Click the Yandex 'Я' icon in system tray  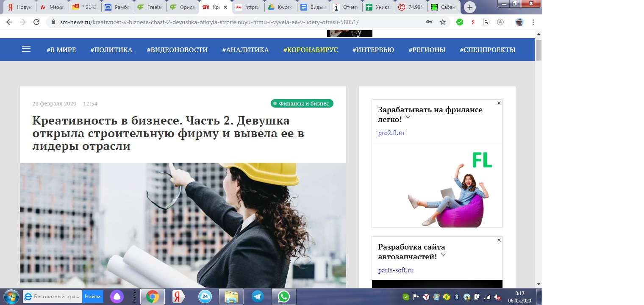coord(426,297)
